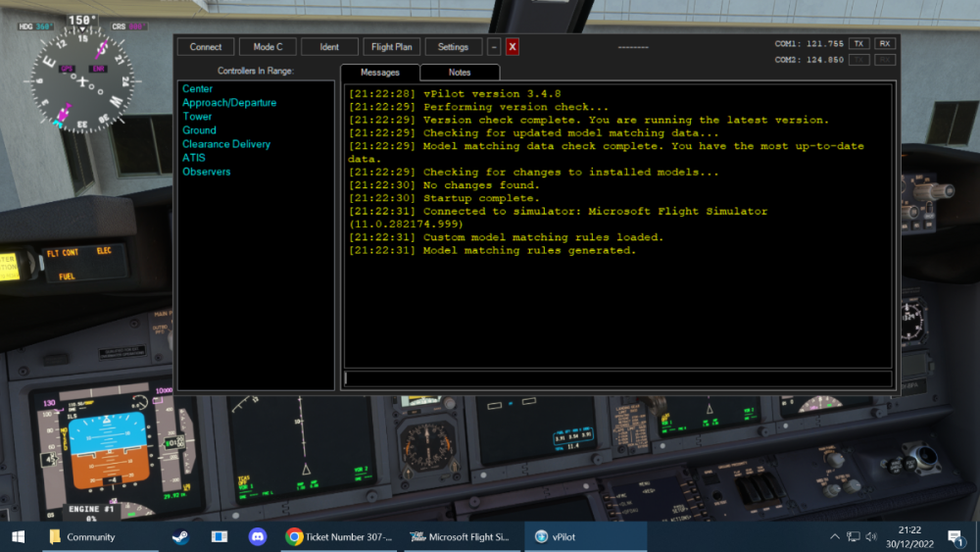The height and width of the screenshot is (552, 980).
Task: Select Observers in controllers list
Action: 206,172
